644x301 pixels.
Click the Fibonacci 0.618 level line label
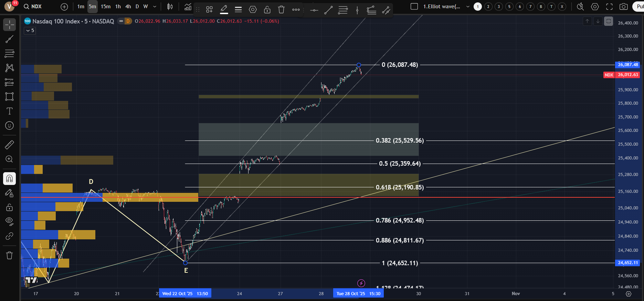[400, 187]
